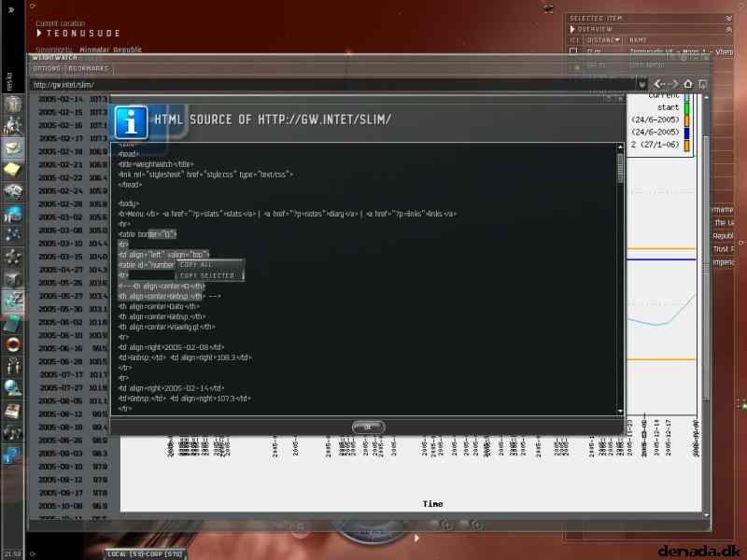
Task: Click the blue star-cluster Neocom icon
Action: click(13, 235)
